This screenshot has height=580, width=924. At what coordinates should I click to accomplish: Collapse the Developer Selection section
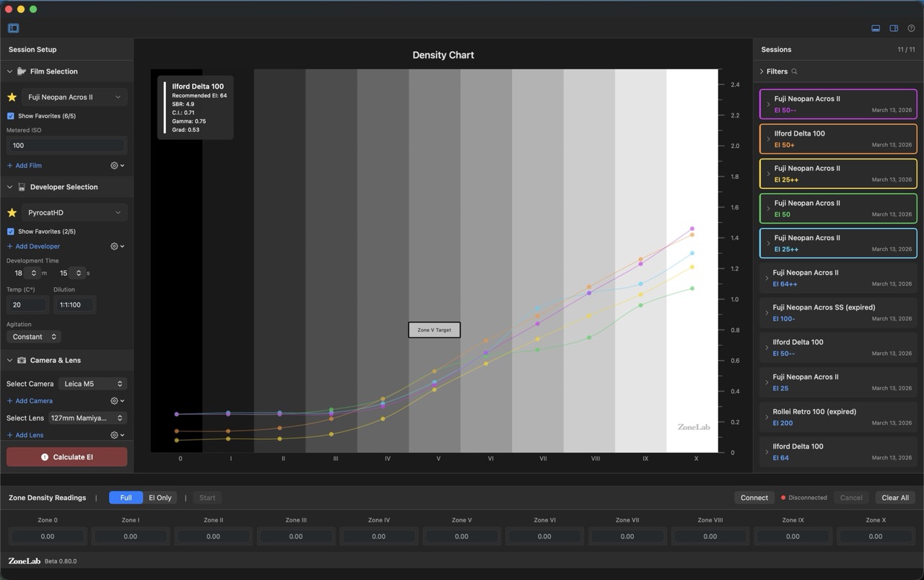(10, 187)
